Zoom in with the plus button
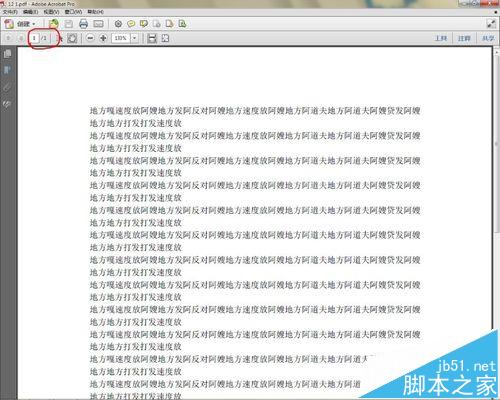Image resolution: width=500 pixels, height=400 pixels. pos(103,38)
